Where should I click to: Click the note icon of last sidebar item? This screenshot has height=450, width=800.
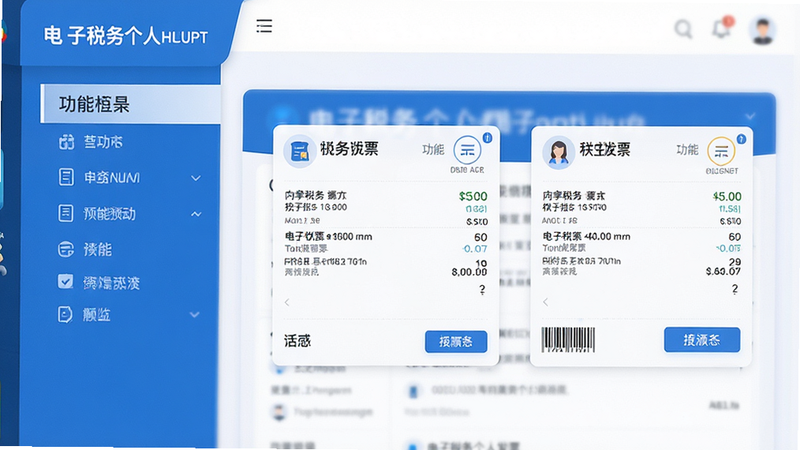65,314
